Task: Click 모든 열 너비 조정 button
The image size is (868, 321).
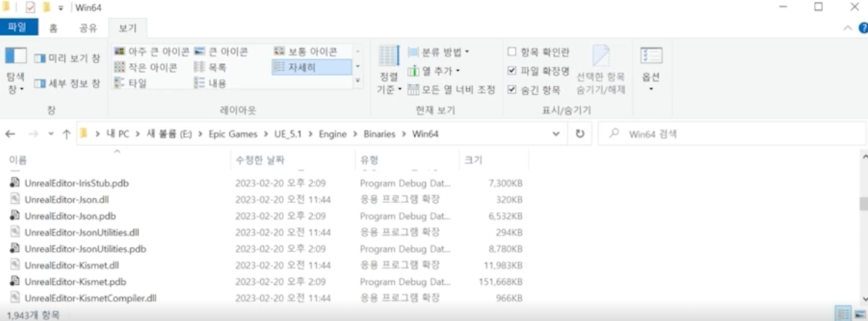Action: pyautogui.click(x=451, y=90)
